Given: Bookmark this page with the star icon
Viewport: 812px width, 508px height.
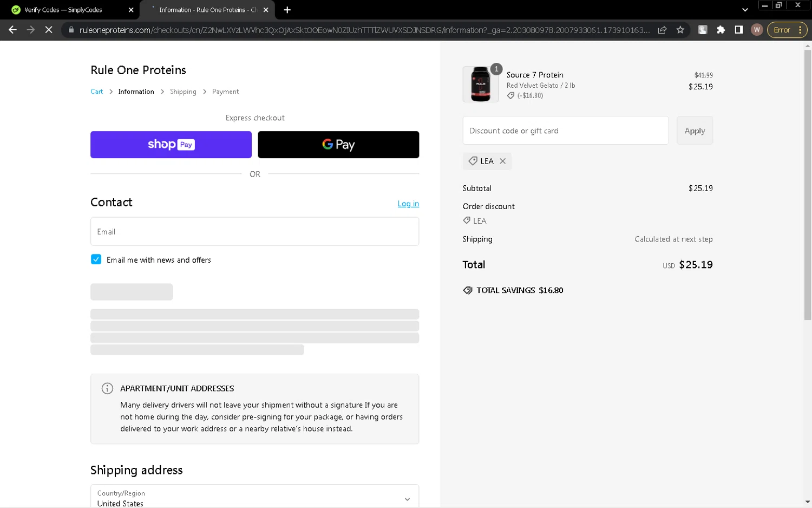Looking at the screenshot, I should point(680,30).
